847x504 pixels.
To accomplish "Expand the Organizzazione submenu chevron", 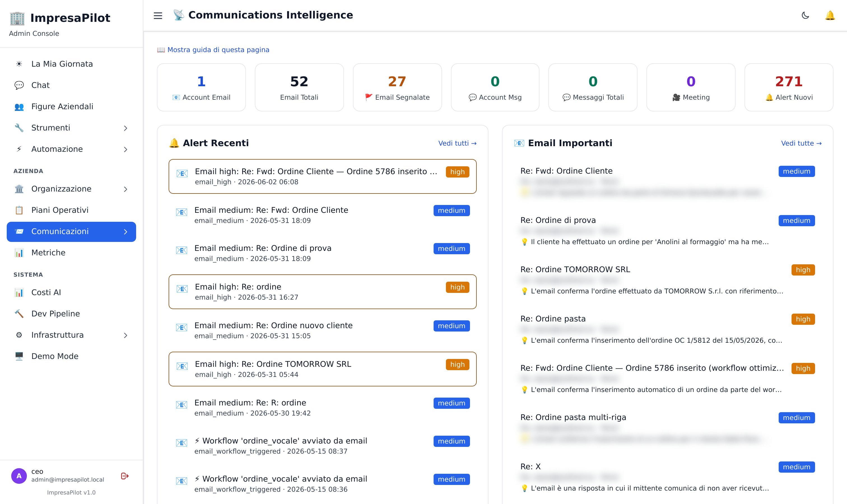I will tap(125, 189).
